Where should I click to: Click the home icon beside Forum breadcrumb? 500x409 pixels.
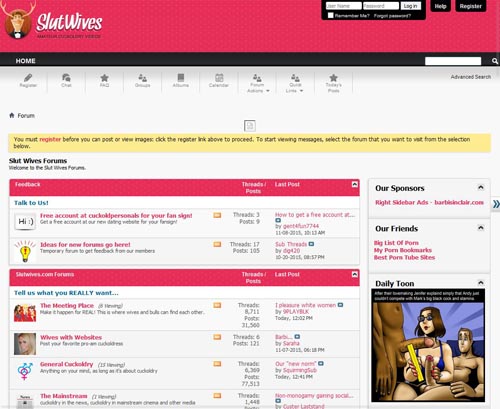coord(12,115)
